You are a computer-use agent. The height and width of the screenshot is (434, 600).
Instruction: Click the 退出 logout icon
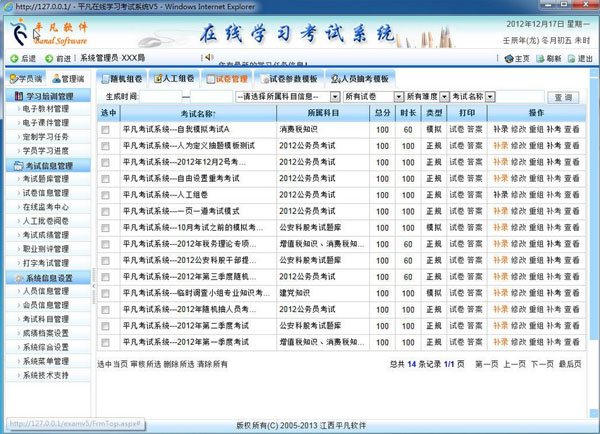tap(571, 59)
